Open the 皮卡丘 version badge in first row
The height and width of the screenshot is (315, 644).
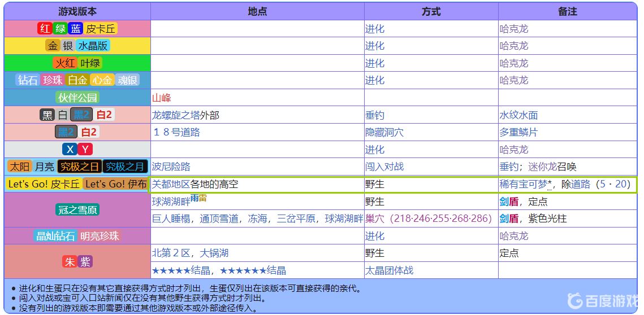101,29
